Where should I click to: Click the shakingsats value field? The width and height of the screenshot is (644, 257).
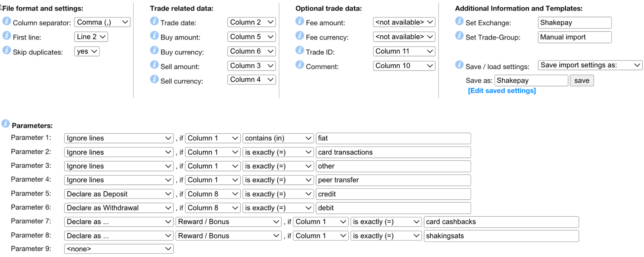point(502,236)
